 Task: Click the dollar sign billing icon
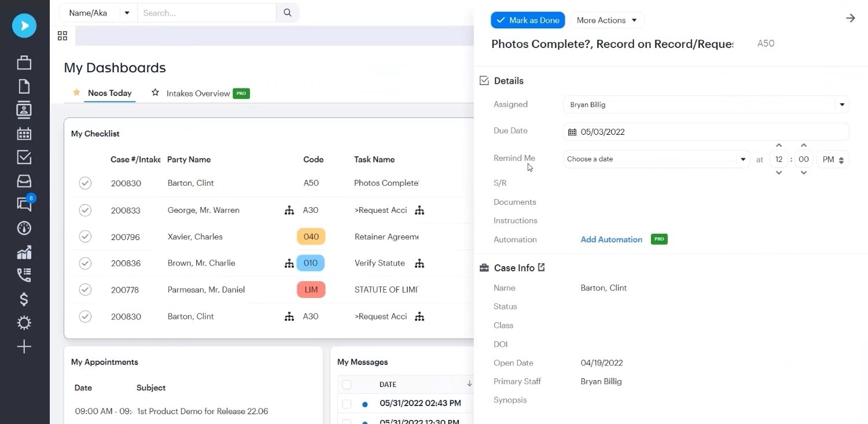point(24,299)
